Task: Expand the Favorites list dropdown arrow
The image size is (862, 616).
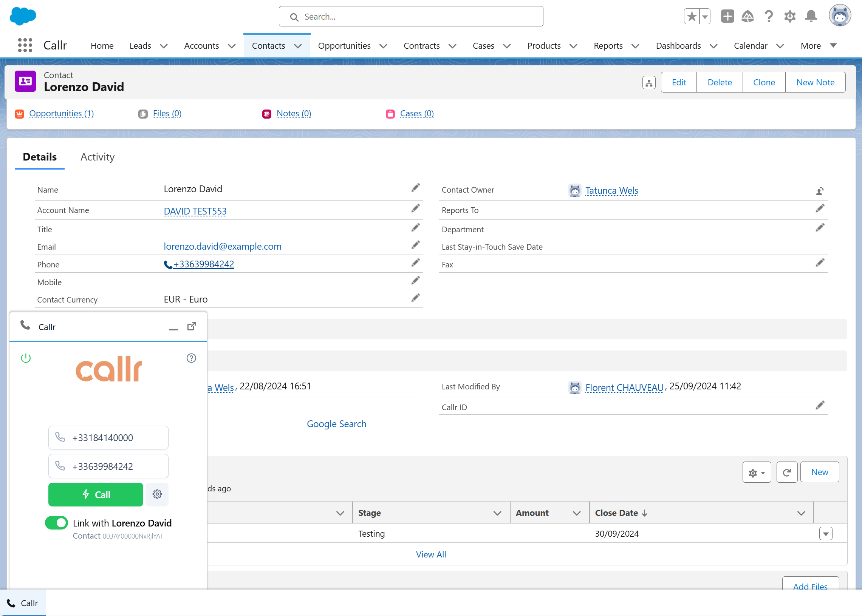Action: tap(704, 16)
